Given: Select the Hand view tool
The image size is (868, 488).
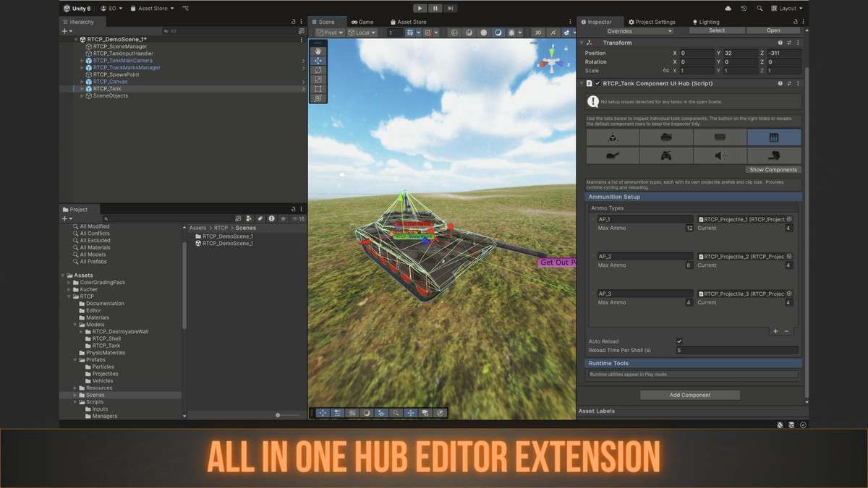Looking at the screenshot, I should (x=318, y=51).
